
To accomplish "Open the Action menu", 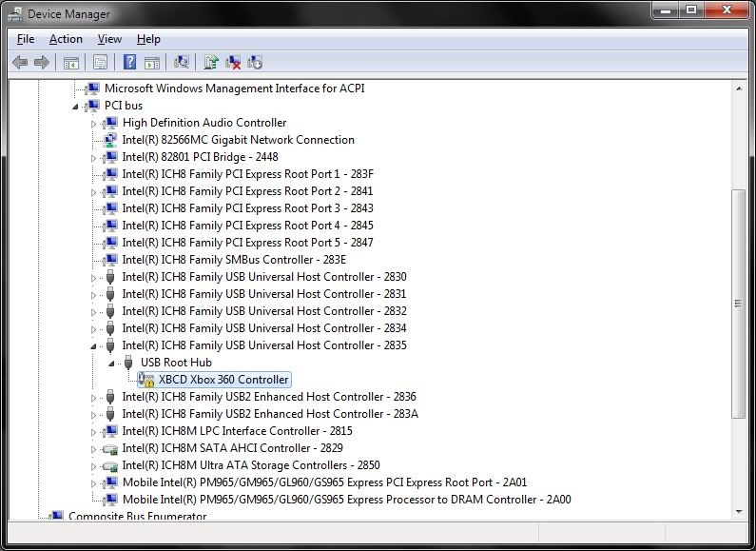I will coord(66,39).
